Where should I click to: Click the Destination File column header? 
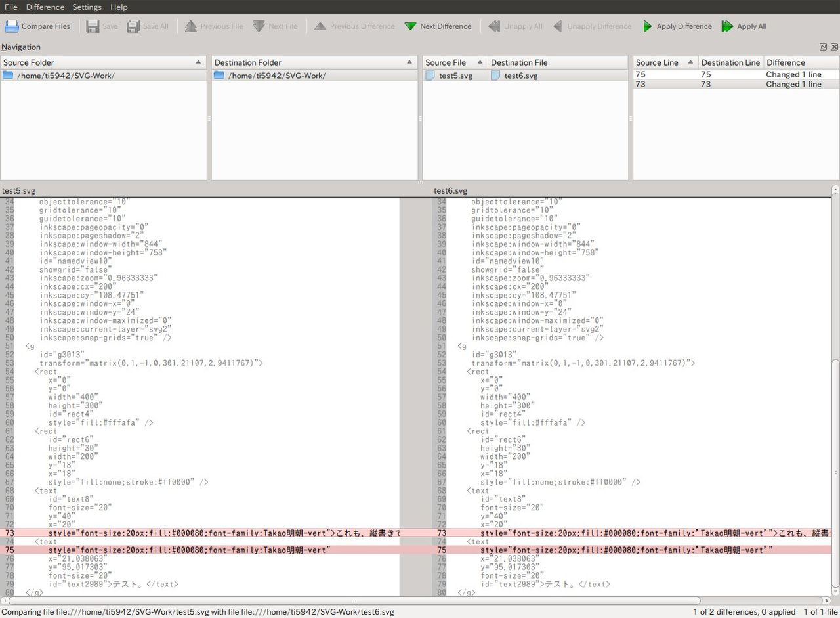click(558, 62)
